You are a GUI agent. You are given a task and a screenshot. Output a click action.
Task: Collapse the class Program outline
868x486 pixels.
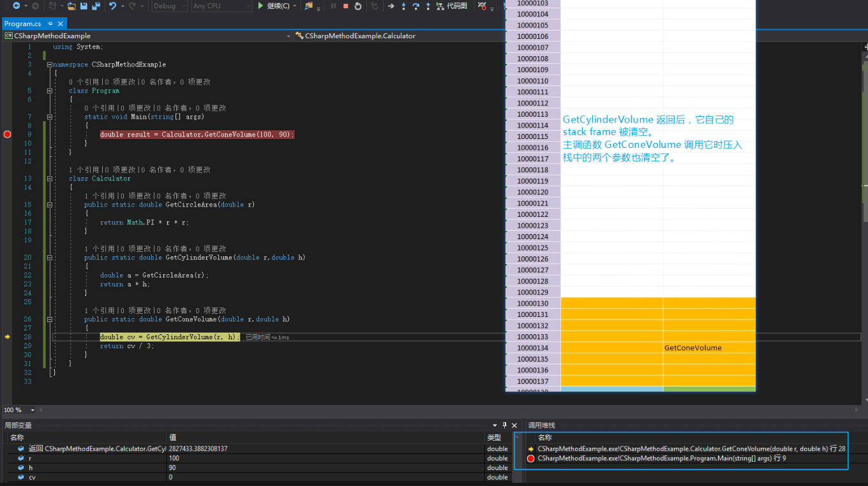49,91
